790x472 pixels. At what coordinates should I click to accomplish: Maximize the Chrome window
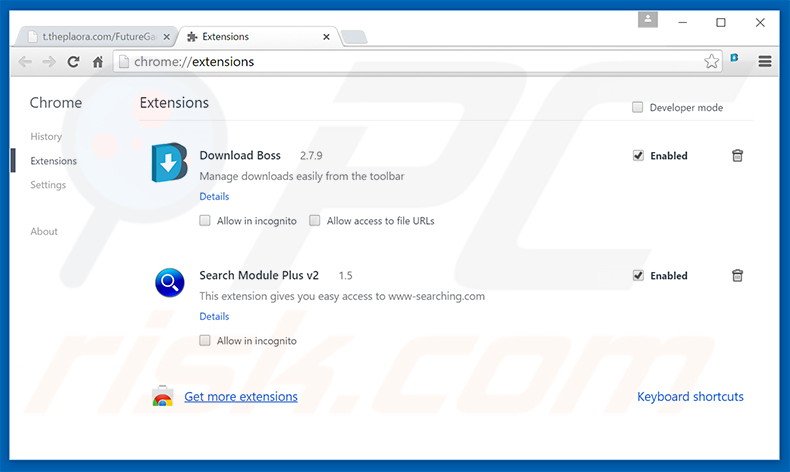pos(721,23)
